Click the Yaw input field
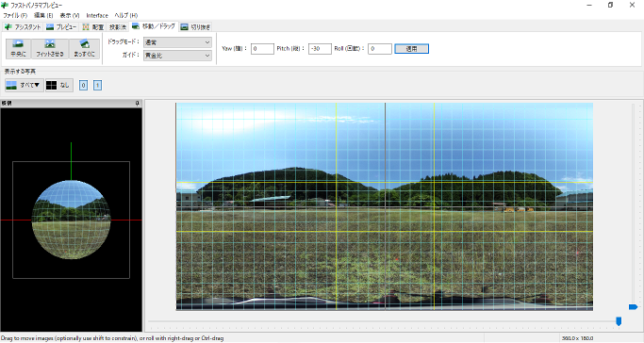This screenshot has width=644, height=343. coord(262,49)
